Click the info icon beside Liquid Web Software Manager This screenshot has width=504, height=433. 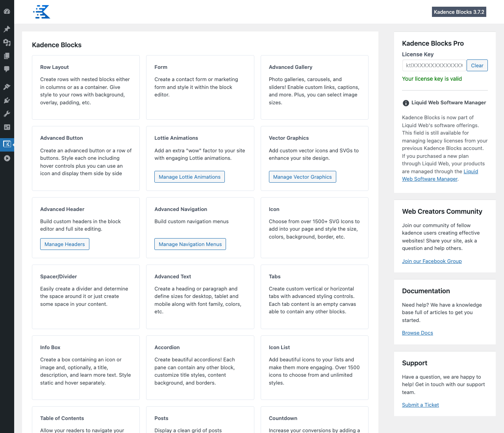[x=406, y=103]
